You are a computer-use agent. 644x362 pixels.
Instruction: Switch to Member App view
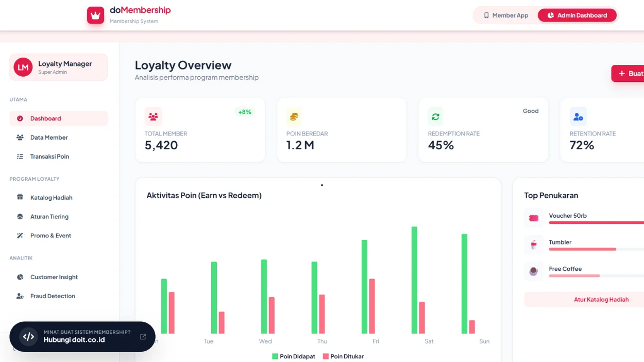click(505, 15)
